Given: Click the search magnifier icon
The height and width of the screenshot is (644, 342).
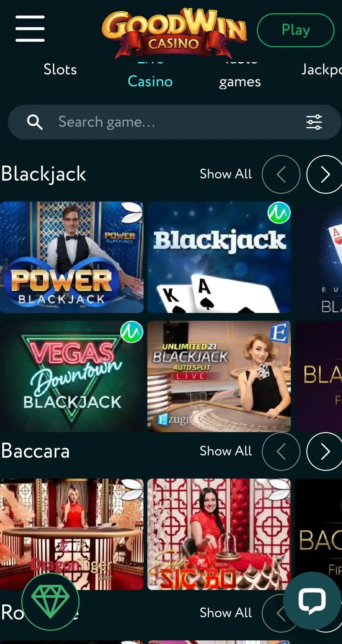Looking at the screenshot, I should (x=35, y=122).
